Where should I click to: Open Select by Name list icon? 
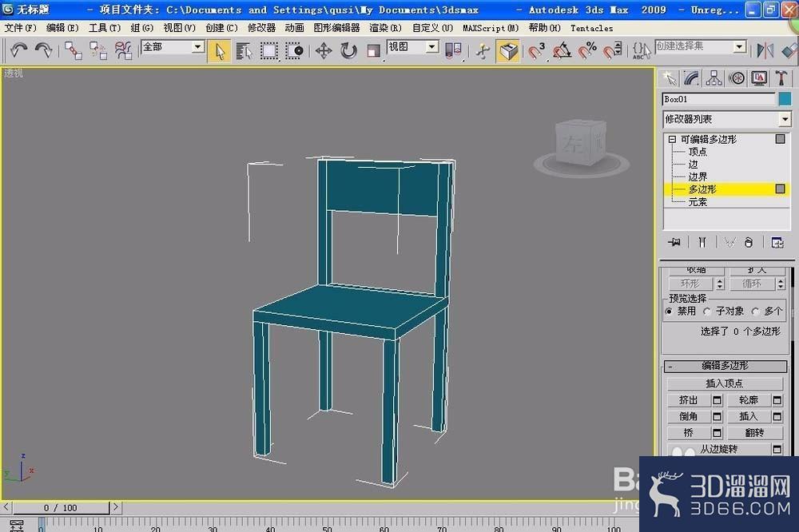(x=244, y=51)
